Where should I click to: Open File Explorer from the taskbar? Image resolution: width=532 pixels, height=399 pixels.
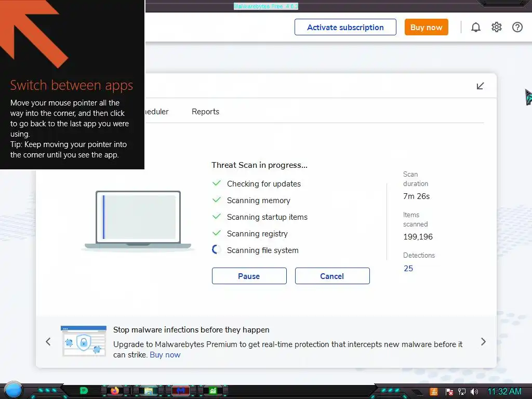[x=148, y=391]
